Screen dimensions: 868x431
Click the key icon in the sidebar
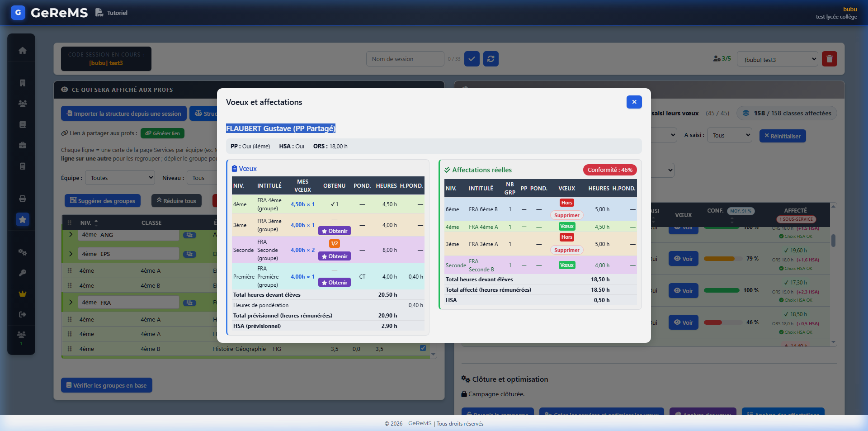click(23, 273)
